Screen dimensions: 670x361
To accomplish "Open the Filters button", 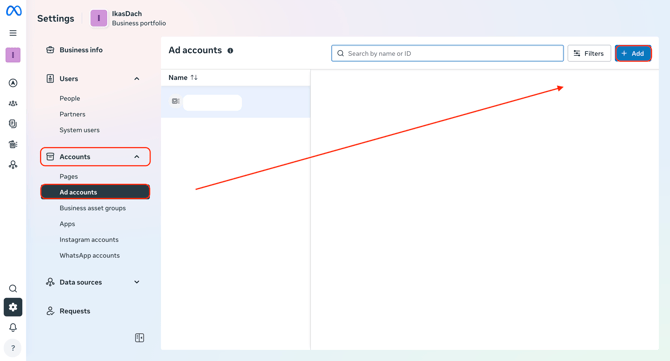I will click(x=589, y=53).
